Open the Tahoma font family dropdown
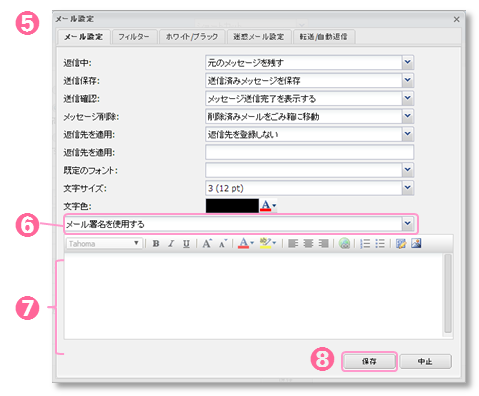479x396 pixels. click(136, 243)
